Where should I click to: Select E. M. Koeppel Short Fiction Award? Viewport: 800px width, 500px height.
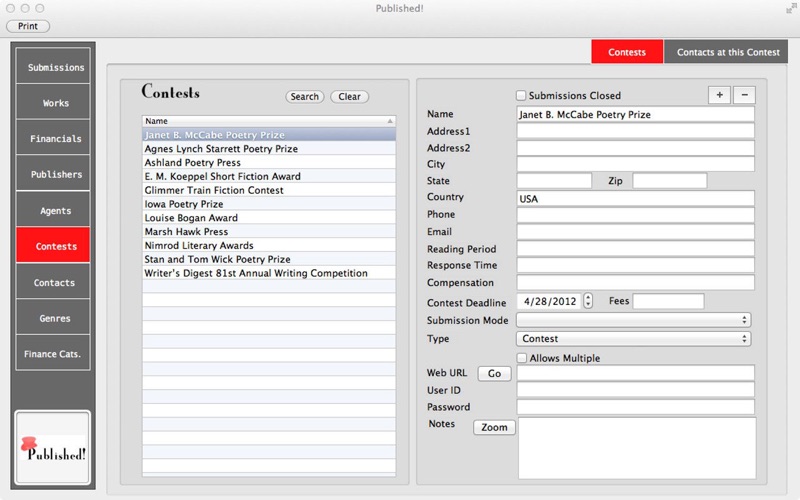pos(269,176)
